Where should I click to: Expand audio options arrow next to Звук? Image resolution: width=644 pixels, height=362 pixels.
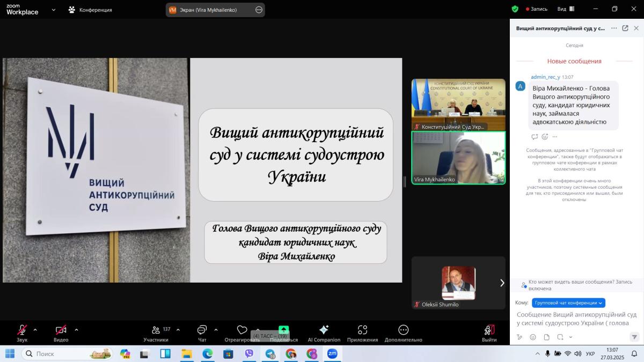coord(35,330)
